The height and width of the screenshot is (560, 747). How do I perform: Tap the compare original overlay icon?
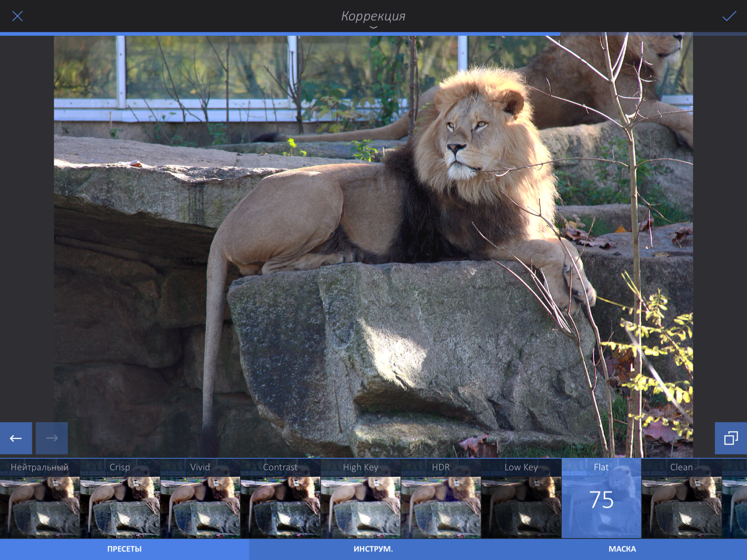coord(731,438)
